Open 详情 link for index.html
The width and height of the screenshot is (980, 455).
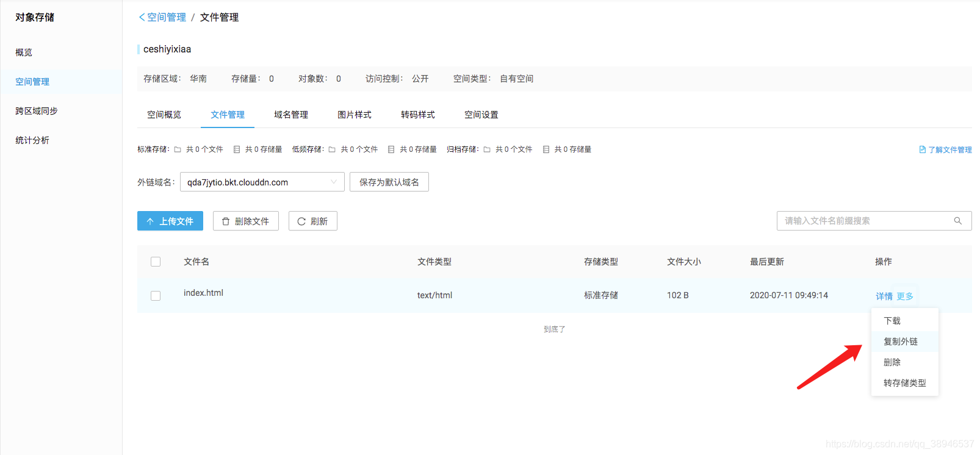tap(884, 296)
